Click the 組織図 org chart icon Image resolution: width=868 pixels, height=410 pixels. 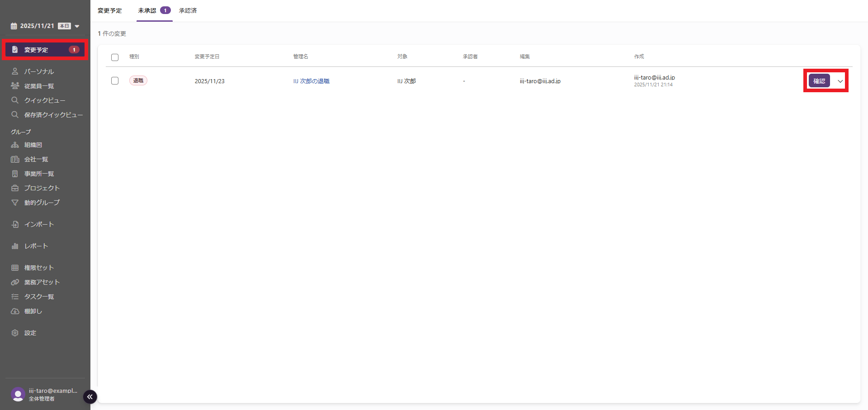(x=15, y=145)
